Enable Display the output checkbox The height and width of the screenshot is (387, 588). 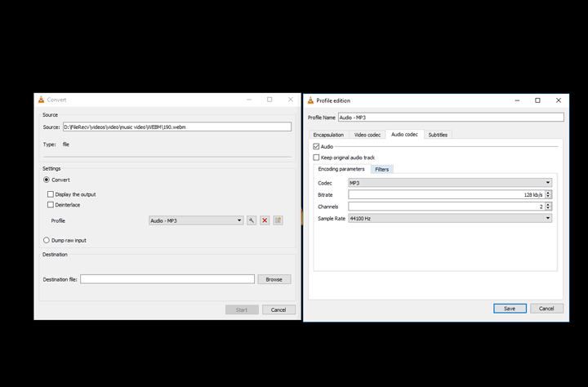51,194
